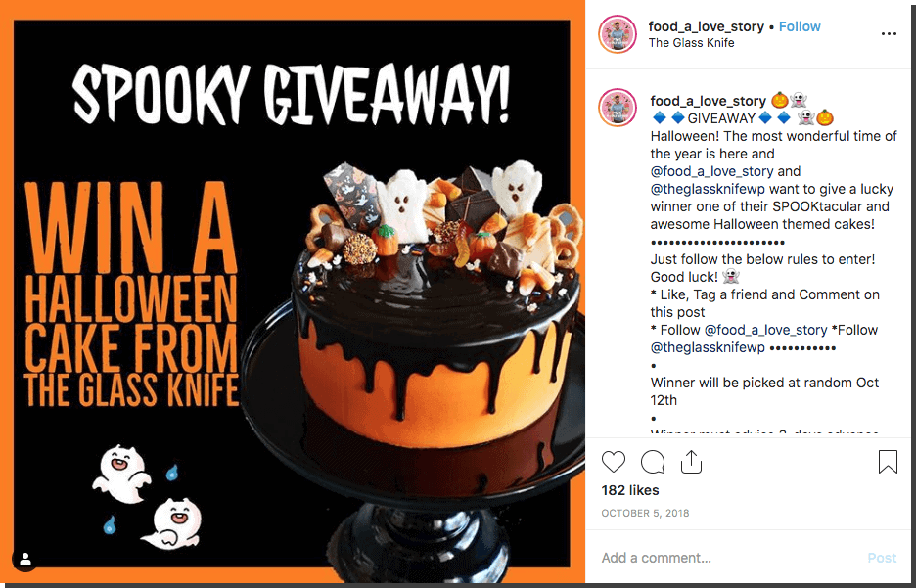Image resolution: width=916 pixels, height=588 pixels.
Task: Save post with the bookmark icon
Action: (x=888, y=461)
